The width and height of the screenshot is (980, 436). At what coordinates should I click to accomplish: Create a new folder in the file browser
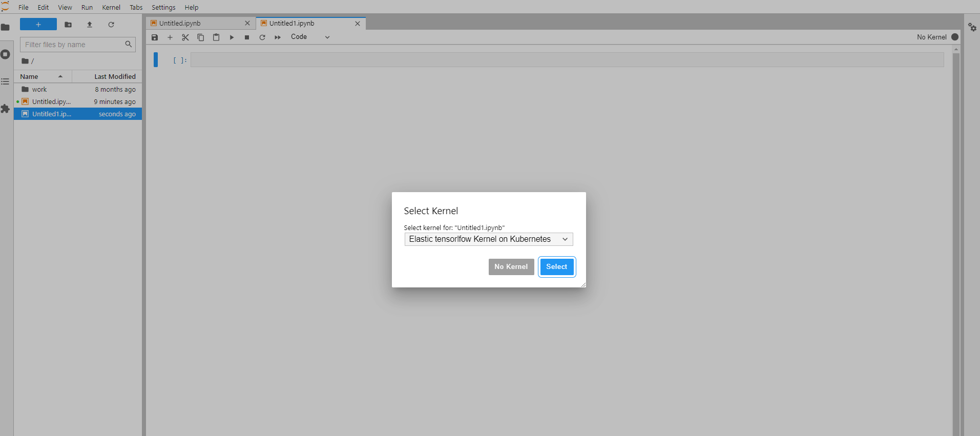pyautogui.click(x=68, y=25)
